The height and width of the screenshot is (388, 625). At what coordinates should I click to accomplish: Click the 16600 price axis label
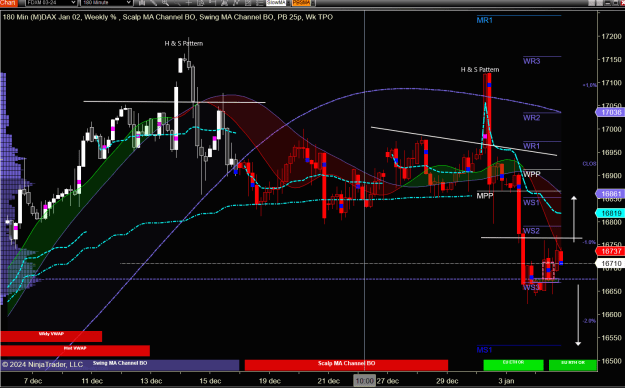(x=611, y=315)
